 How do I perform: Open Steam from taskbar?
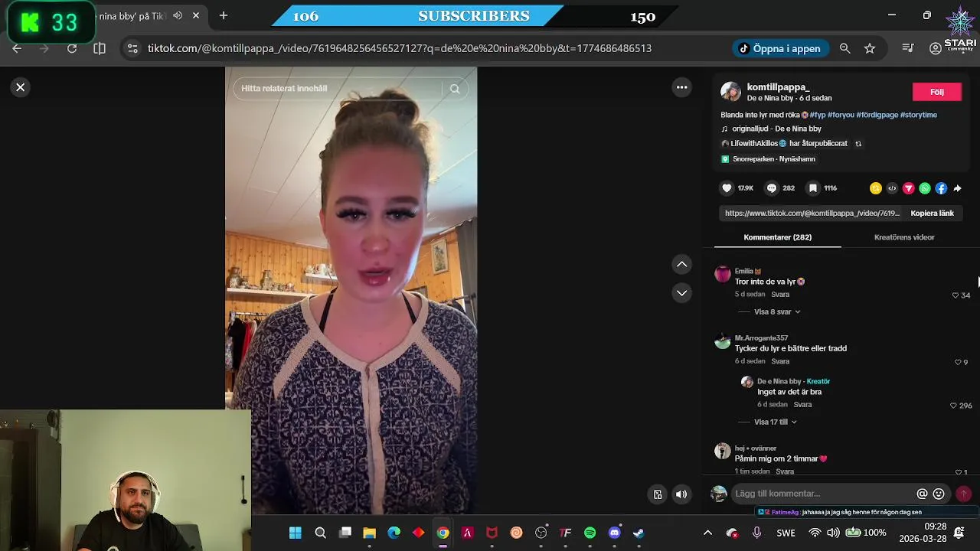(x=639, y=533)
